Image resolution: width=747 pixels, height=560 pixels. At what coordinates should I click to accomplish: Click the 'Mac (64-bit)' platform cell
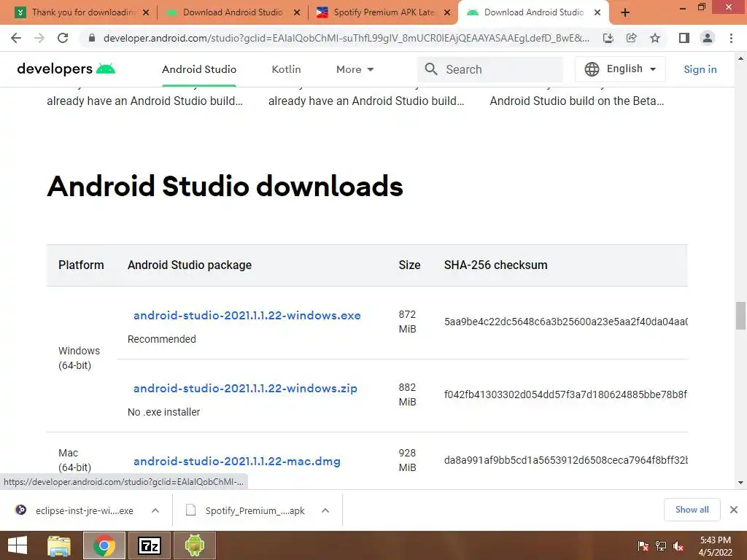74,460
